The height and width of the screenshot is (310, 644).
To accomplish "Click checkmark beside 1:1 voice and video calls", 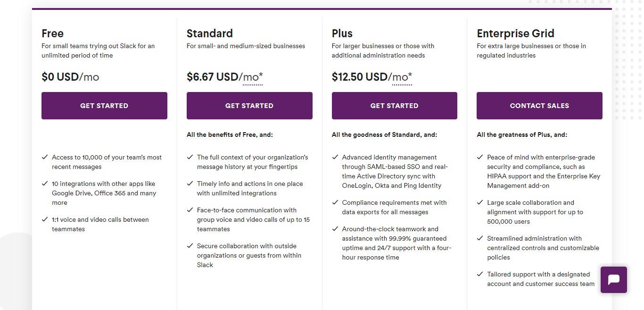I will 45,219.
